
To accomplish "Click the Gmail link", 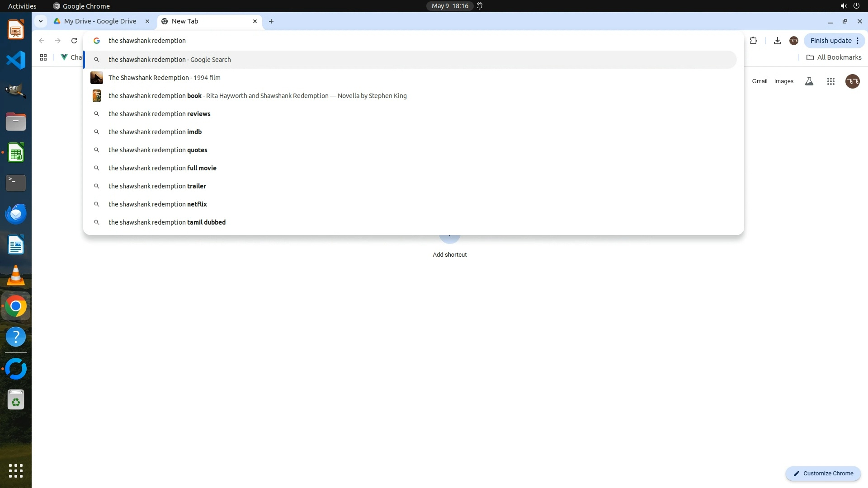I will pos(759,81).
